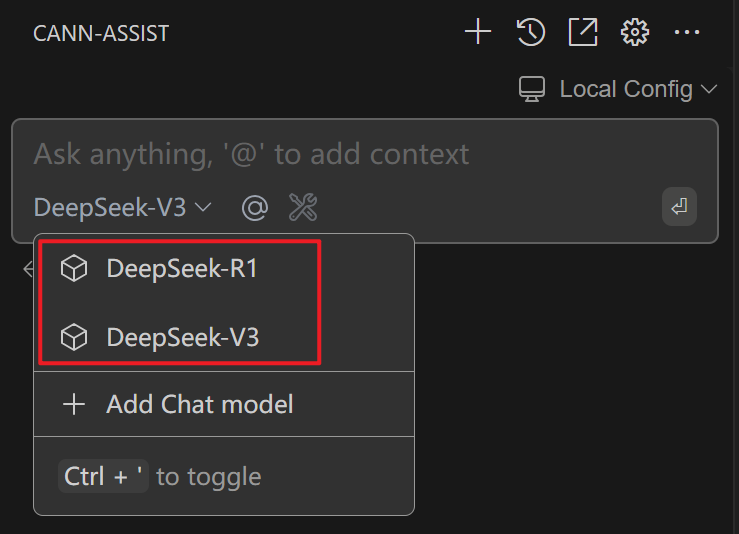Open the tools wrench-screwdriver icon
Viewport: 739px width, 534px height.
coord(303,208)
